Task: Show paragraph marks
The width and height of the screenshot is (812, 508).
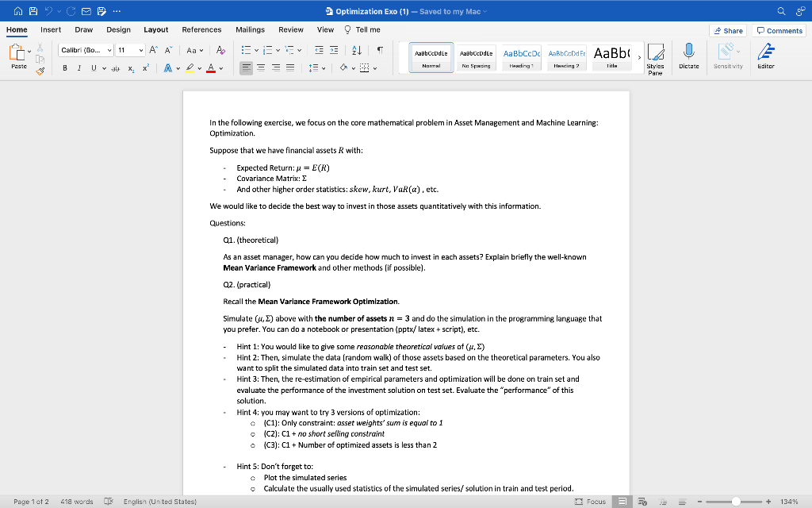Action: [378, 50]
